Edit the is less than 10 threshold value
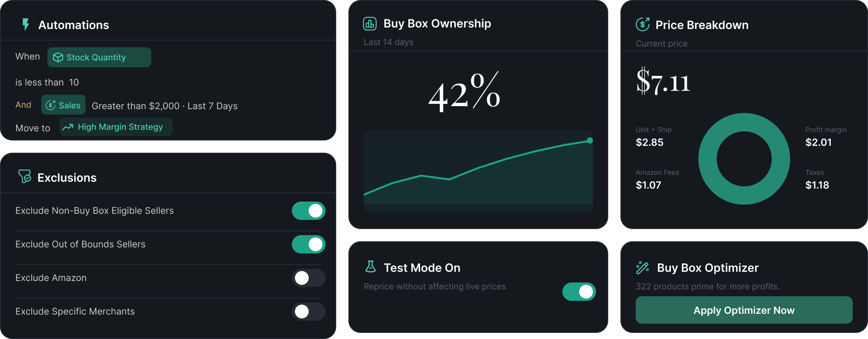The width and height of the screenshot is (868, 339). (74, 82)
